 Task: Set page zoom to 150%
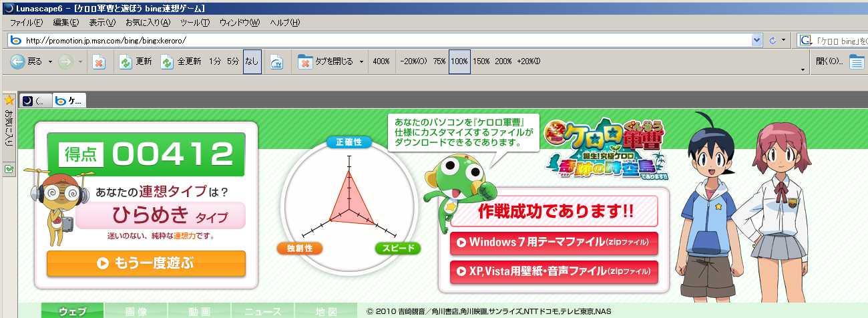tap(481, 61)
